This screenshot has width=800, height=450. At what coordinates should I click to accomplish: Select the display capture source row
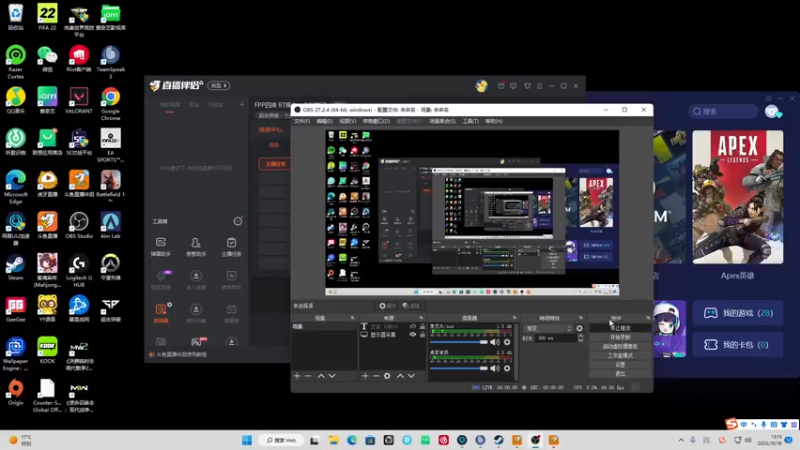coord(392,335)
